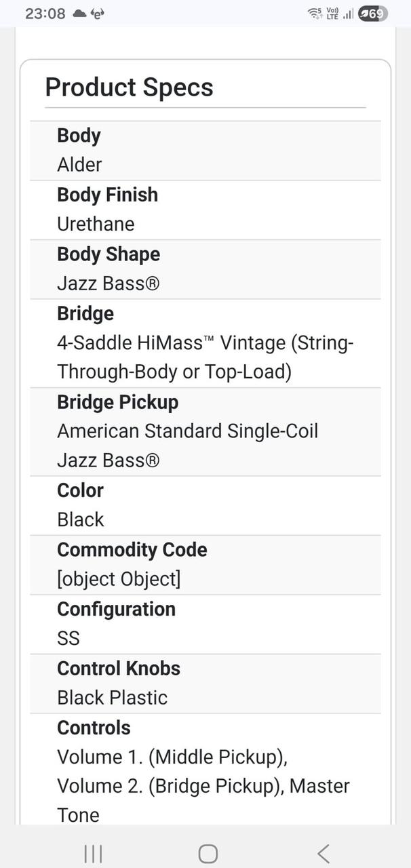Tap the Commodity Code [object Object] value
This screenshot has width=411, height=868.
119,579
